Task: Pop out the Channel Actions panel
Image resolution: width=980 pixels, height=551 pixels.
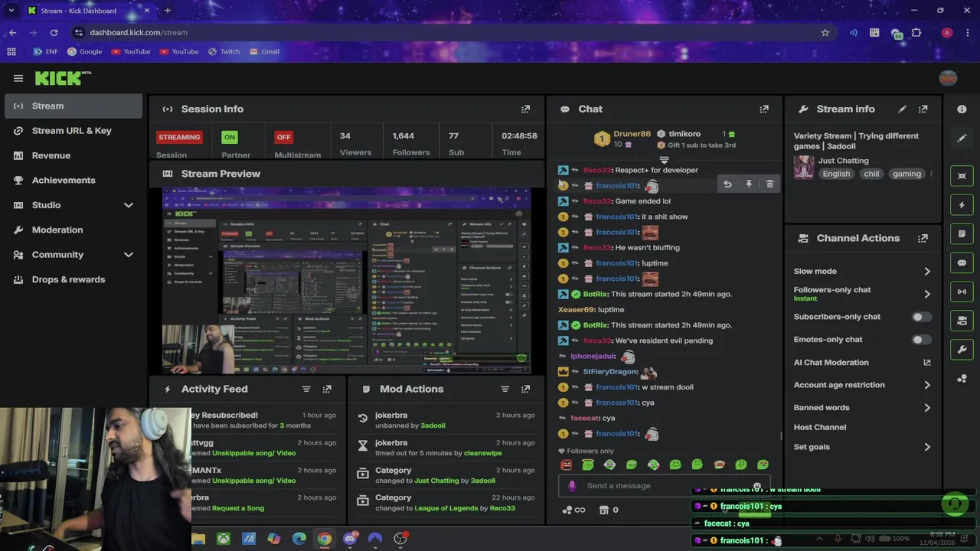Action: tap(923, 239)
